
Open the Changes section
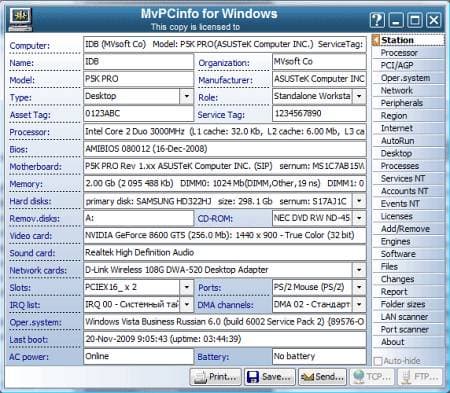409,279
